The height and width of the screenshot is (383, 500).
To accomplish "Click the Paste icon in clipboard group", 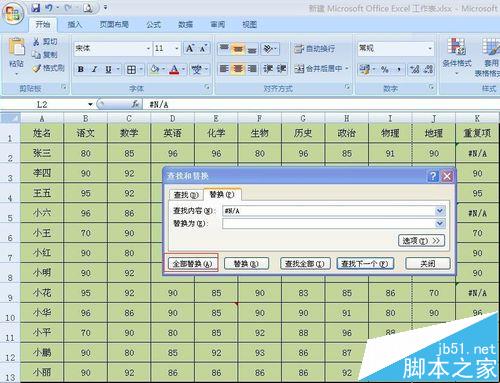I will pos(16,48).
